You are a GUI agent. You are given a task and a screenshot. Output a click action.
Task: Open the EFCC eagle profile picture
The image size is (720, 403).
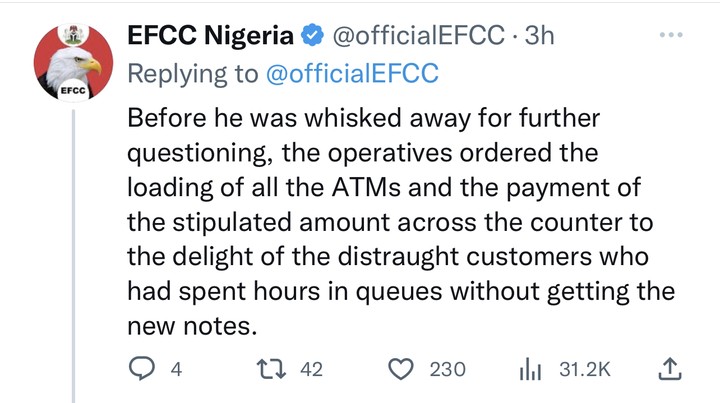(68, 64)
